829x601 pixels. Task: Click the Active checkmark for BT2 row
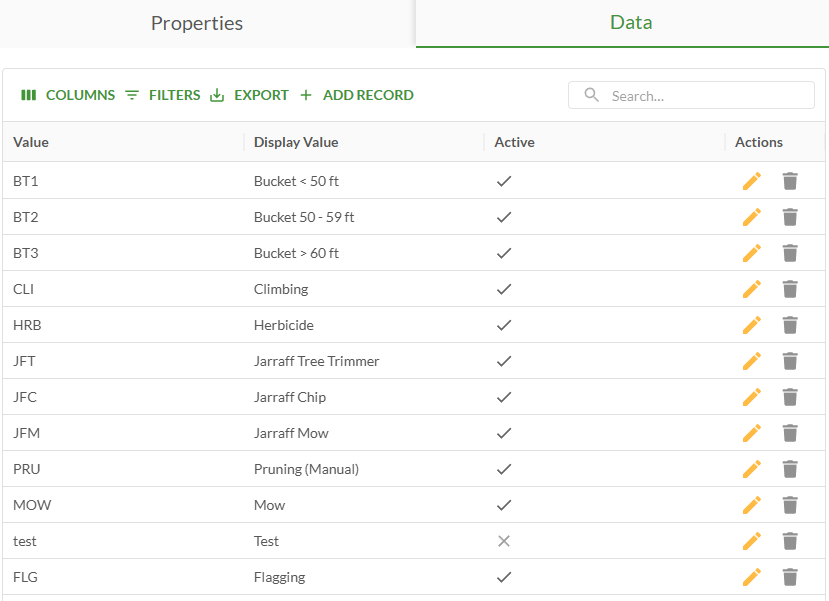pyautogui.click(x=504, y=217)
